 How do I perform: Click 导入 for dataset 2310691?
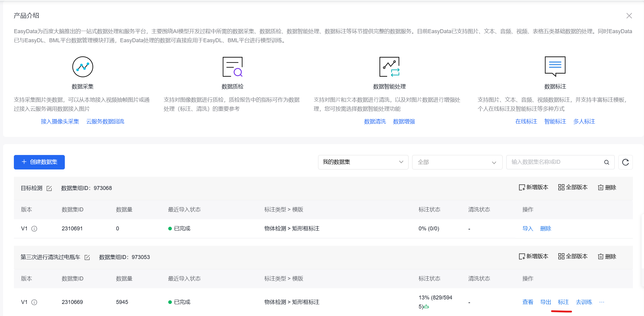(x=527, y=228)
